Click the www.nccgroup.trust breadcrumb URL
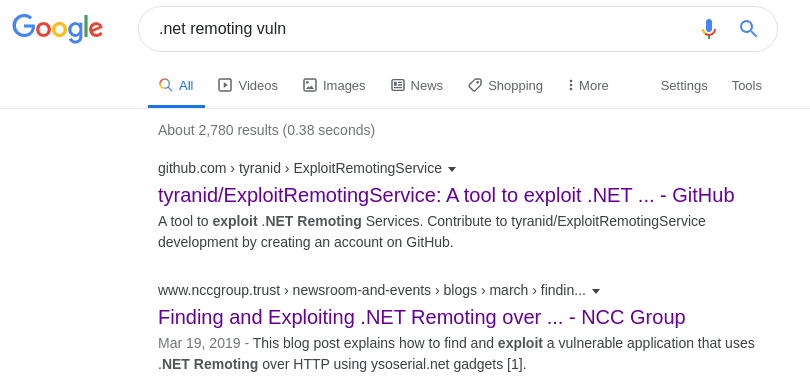 click(x=372, y=291)
